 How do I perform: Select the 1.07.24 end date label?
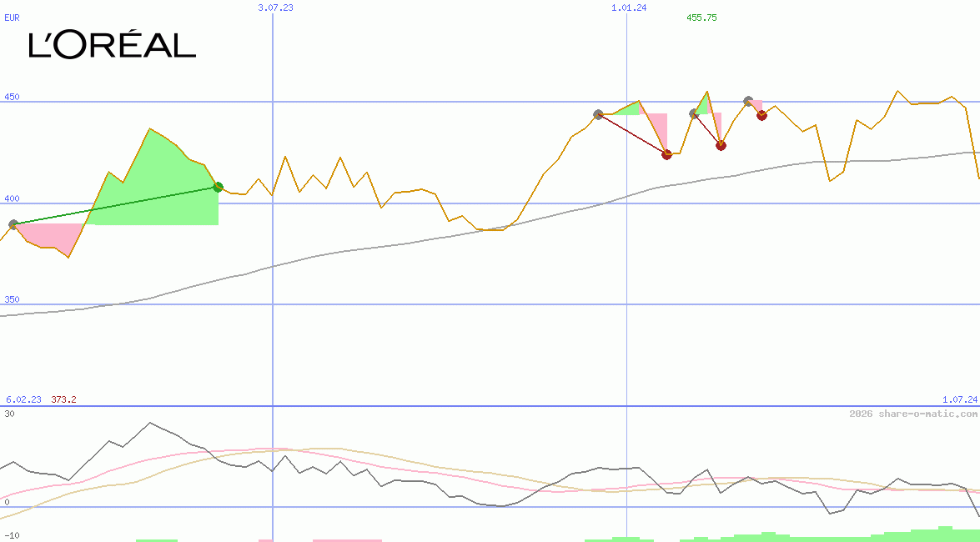pos(959,399)
